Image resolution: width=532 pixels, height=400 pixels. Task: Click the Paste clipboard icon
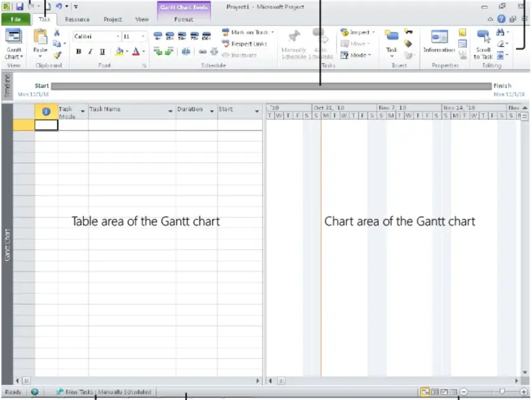coord(40,38)
